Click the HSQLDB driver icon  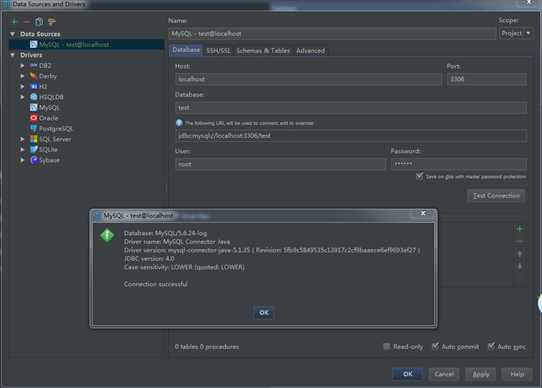[34, 97]
